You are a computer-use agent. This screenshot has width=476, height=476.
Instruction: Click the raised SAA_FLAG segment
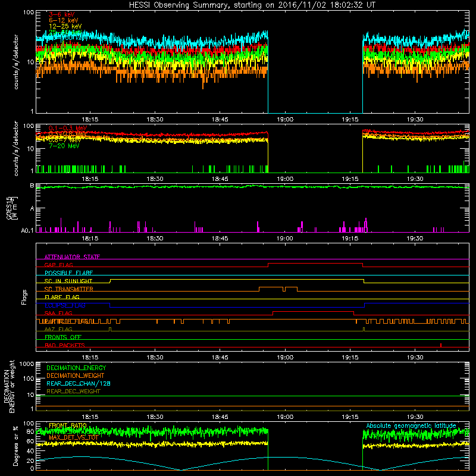point(314,312)
